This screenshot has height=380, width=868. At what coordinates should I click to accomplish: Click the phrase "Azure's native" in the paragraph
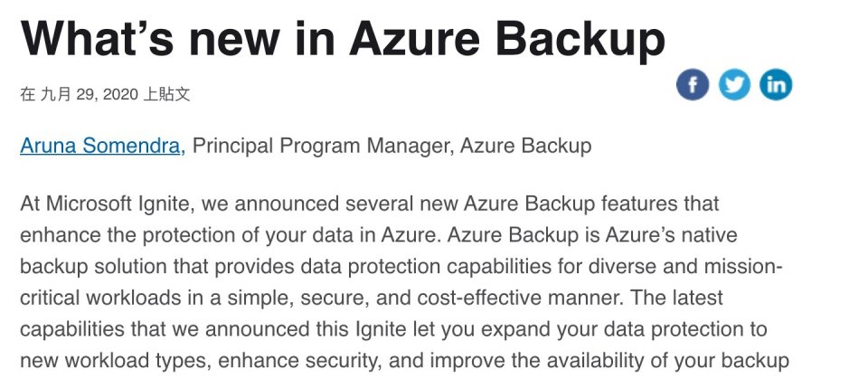pyautogui.click(x=671, y=235)
